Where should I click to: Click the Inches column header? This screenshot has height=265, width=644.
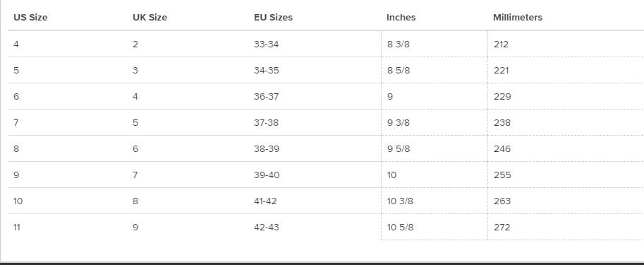coord(401,18)
